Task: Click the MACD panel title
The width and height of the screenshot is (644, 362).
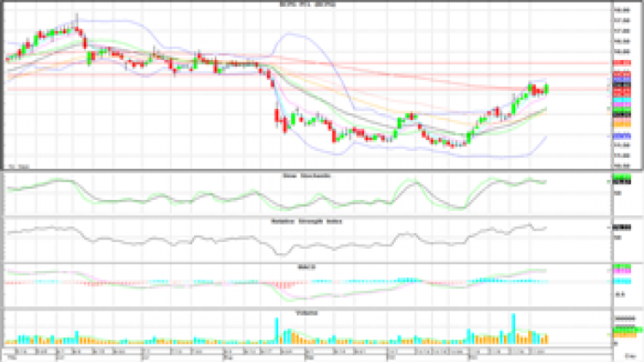Action: [x=307, y=267]
